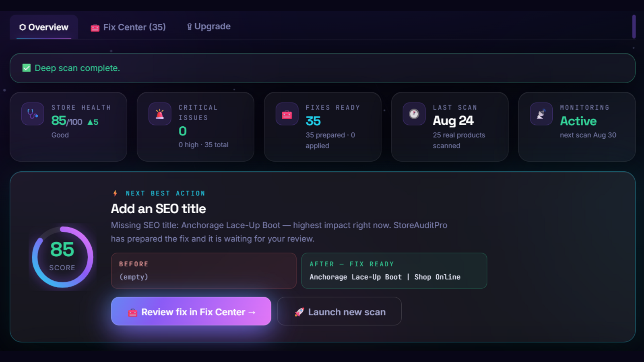
Task: Click the toolbox icon on Fix Center tab
Action: 95,28
